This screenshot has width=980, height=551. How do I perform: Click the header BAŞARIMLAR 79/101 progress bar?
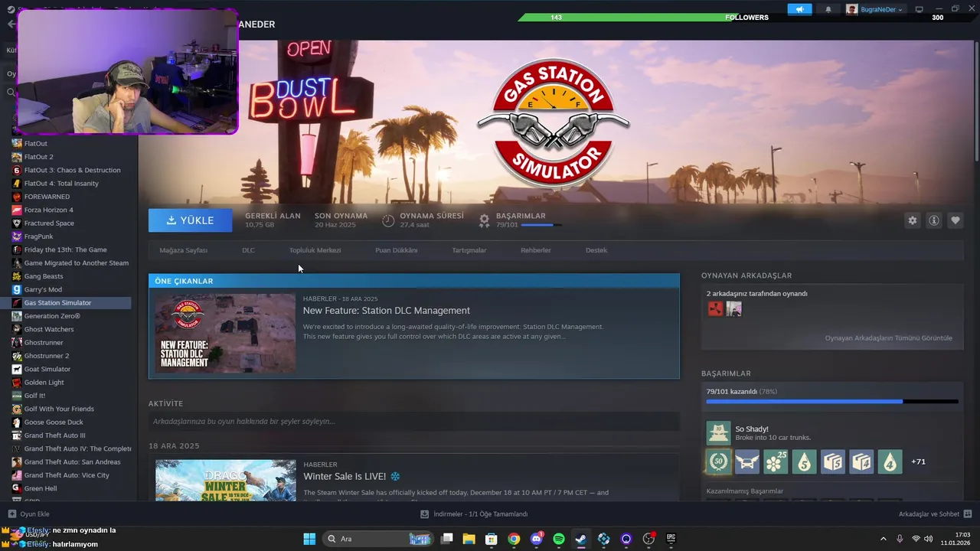click(x=541, y=225)
